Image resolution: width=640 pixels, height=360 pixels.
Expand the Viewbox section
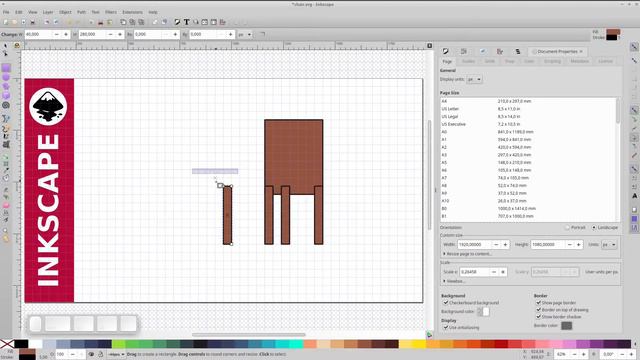click(454, 281)
